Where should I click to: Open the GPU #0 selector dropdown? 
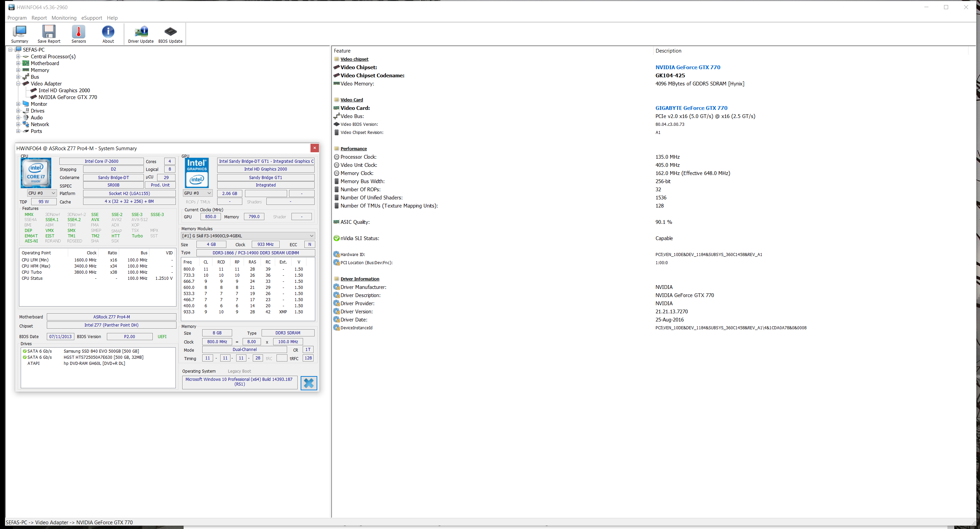(197, 193)
